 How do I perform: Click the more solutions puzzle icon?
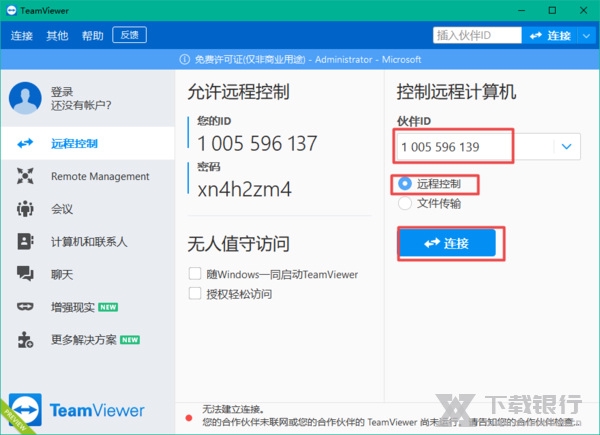pyautogui.click(x=25, y=339)
